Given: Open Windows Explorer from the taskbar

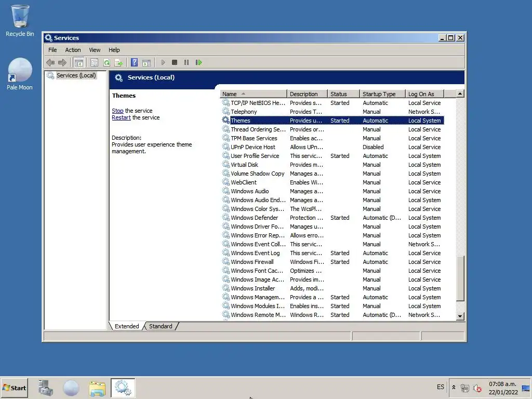Looking at the screenshot, I should click(x=97, y=388).
